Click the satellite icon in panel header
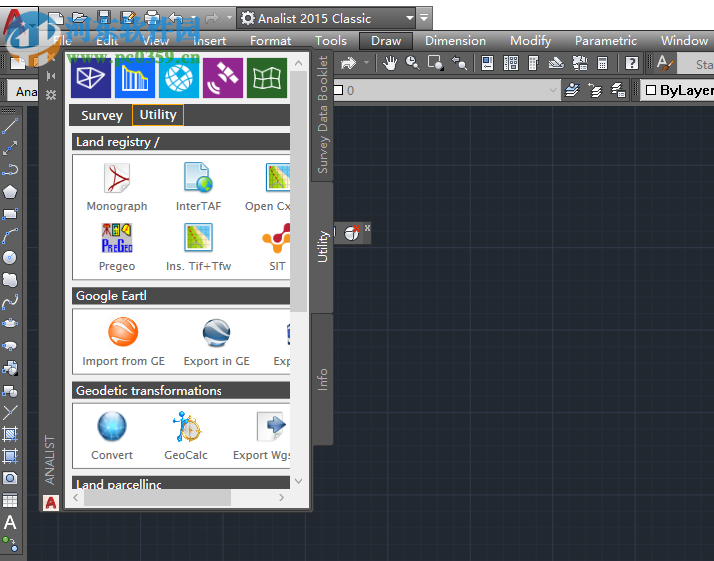Image resolution: width=714 pixels, height=561 pixels. click(x=223, y=78)
